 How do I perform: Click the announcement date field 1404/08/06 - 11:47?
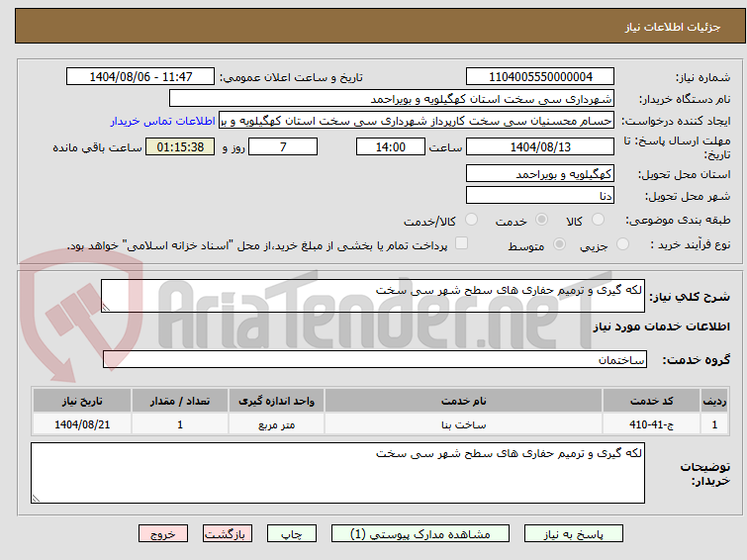coord(140,77)
